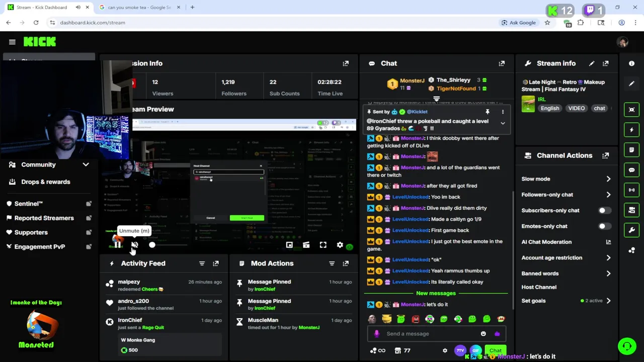Filter the Mod Actions list
644x362 pixels.
[x=332, y=263]
